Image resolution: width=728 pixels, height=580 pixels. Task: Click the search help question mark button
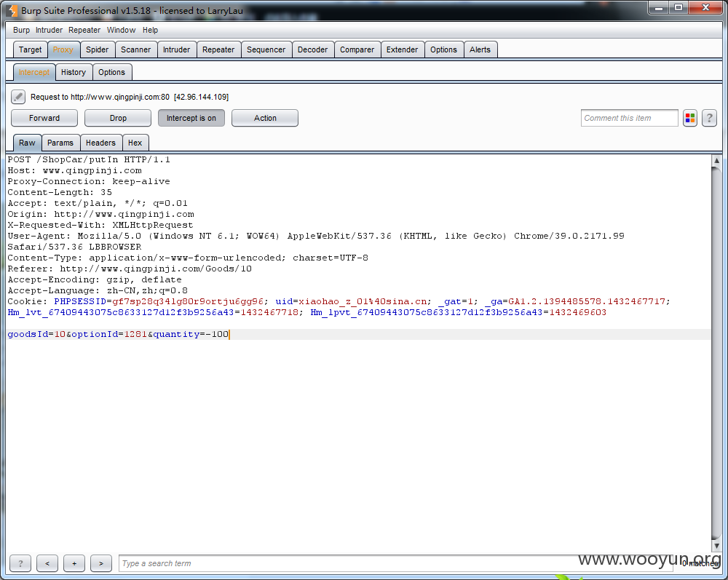20,563
